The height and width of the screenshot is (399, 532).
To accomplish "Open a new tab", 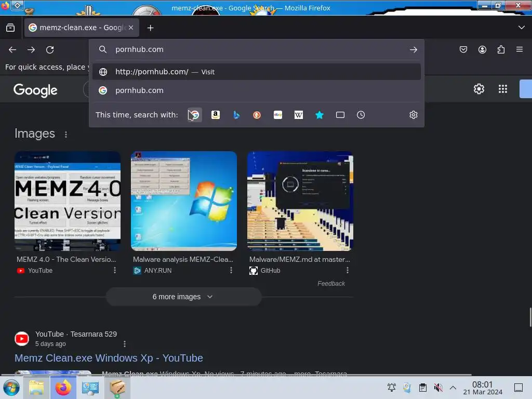I will [x=150, y=28].
